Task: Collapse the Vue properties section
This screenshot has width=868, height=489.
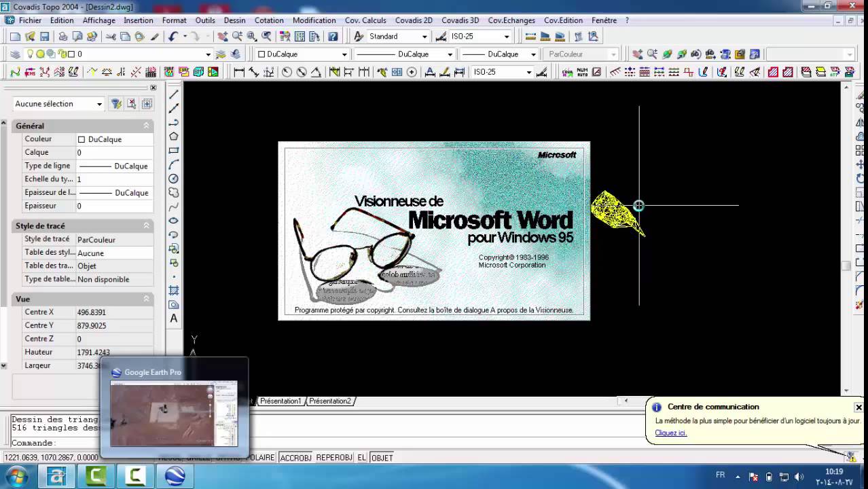Action: pyautogui.click(x=146, y=299)
